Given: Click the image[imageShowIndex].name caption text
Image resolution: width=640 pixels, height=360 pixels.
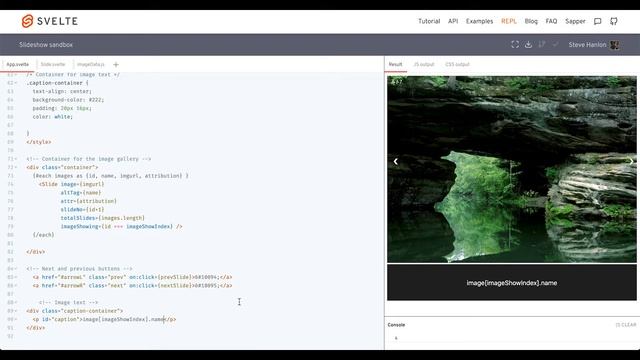Looking at the screenshot, I should [512, 283].
